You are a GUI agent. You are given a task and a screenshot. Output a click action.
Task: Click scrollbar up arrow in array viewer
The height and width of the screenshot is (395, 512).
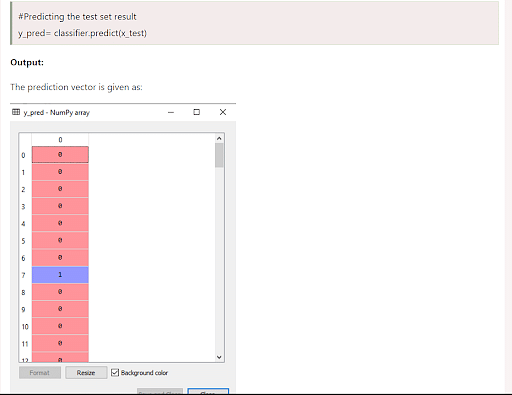[x=219, y=138]
